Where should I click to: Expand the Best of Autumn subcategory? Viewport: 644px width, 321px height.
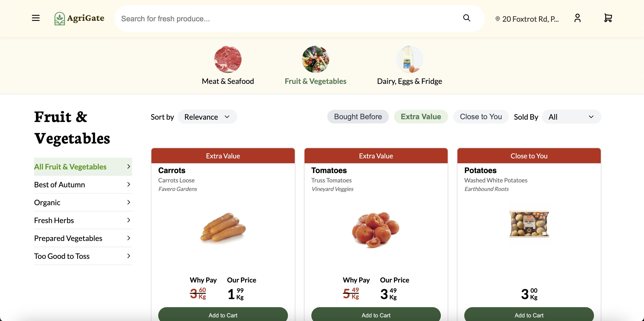coord(83,185)
